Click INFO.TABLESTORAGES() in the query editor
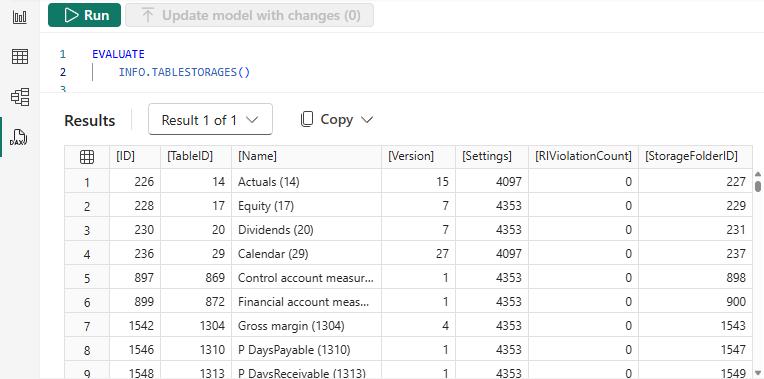The width and height of the screenshot is (764, 379). pyautogui.click(x=184, y=73)
